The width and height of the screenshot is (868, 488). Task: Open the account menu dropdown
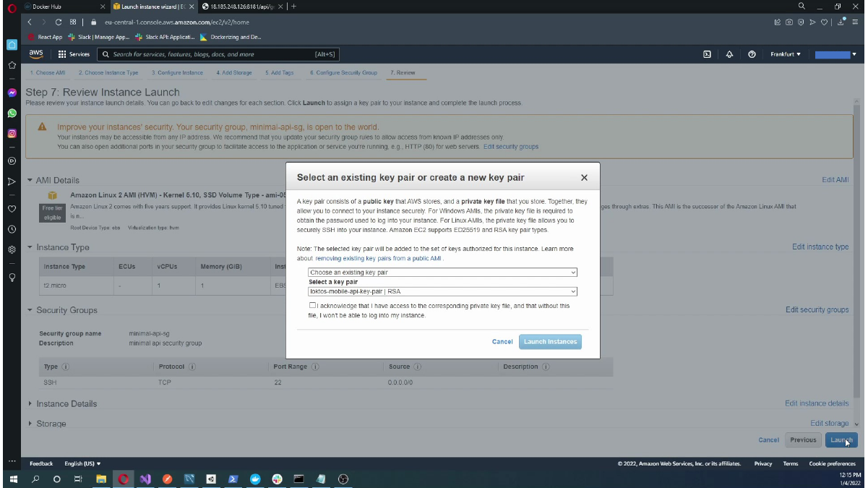(x=835, y=54)
